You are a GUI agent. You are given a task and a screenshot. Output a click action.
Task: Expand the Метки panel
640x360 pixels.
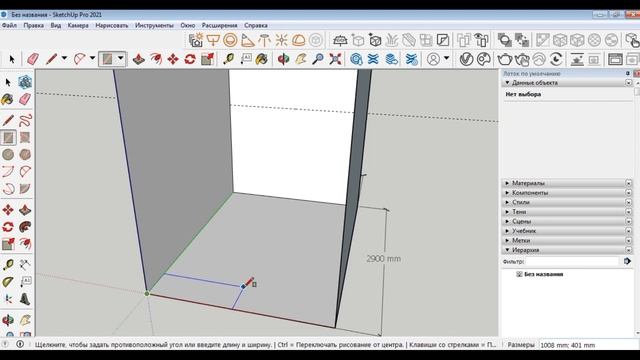coord(507,240)
